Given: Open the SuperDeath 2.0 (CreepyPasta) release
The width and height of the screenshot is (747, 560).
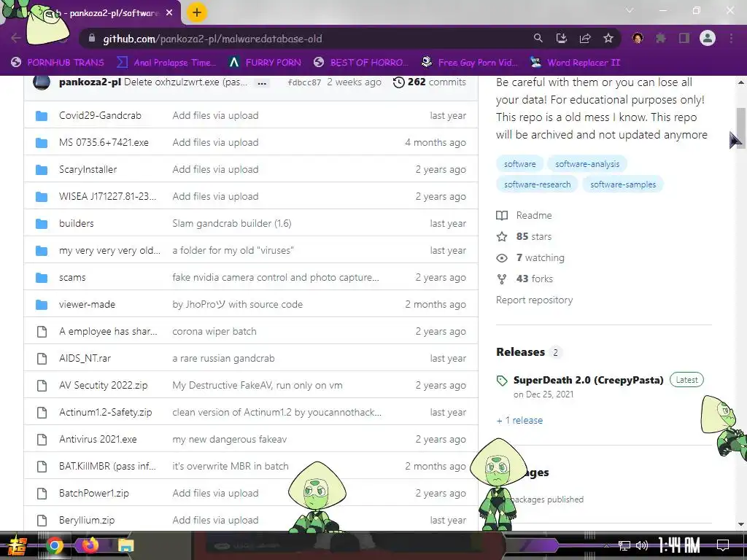Looking at the screenshot, I should pos(589,380).
